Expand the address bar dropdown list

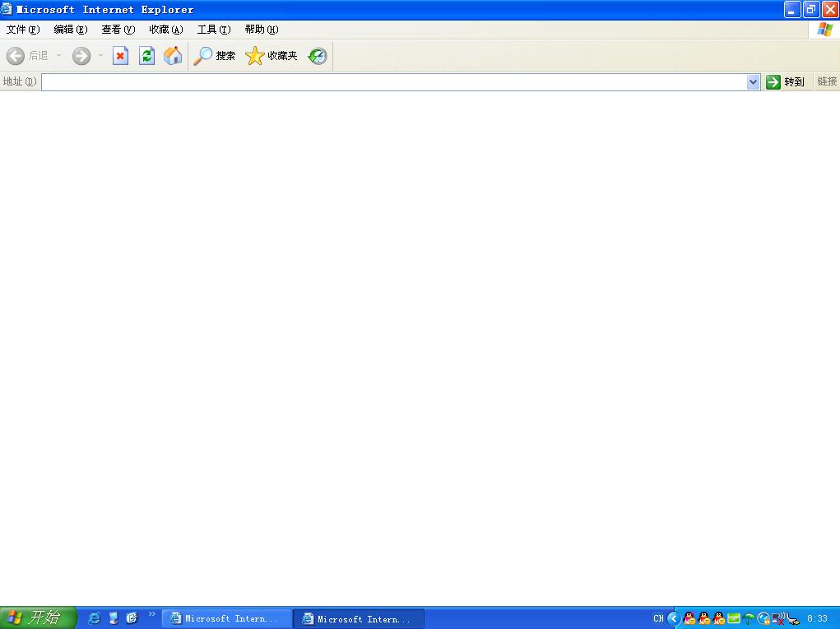[x=753, y=82]
